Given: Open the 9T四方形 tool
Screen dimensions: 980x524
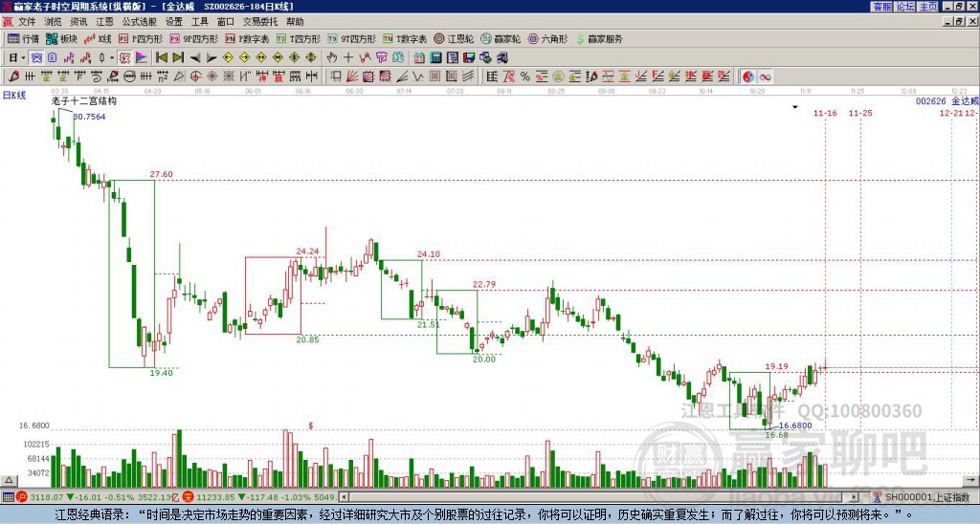Looking at the screenshot, I should [352, 38].
